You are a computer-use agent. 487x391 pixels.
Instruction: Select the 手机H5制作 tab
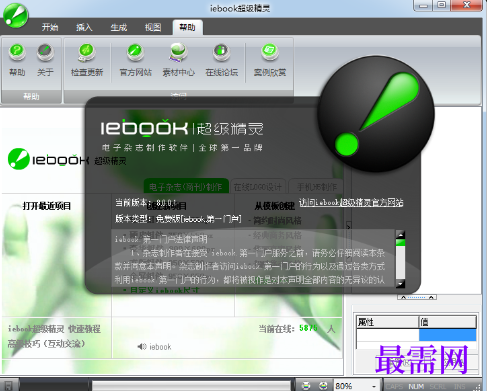(x=316, y=187)
